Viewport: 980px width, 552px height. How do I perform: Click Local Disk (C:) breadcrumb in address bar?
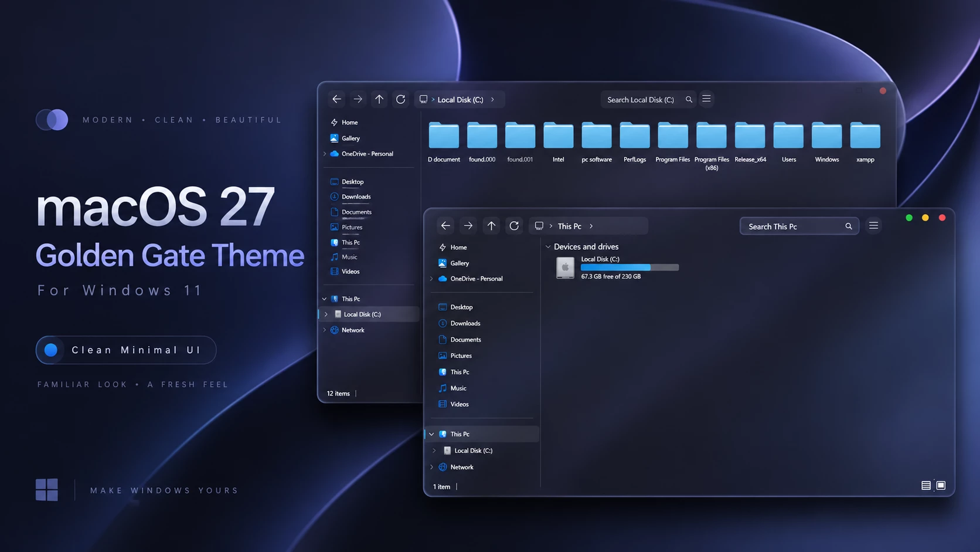(x=460, y=100)
